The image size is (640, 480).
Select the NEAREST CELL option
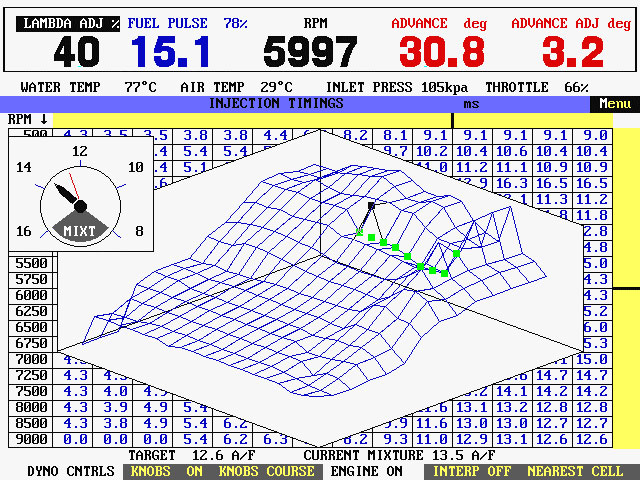click(575, 471)
